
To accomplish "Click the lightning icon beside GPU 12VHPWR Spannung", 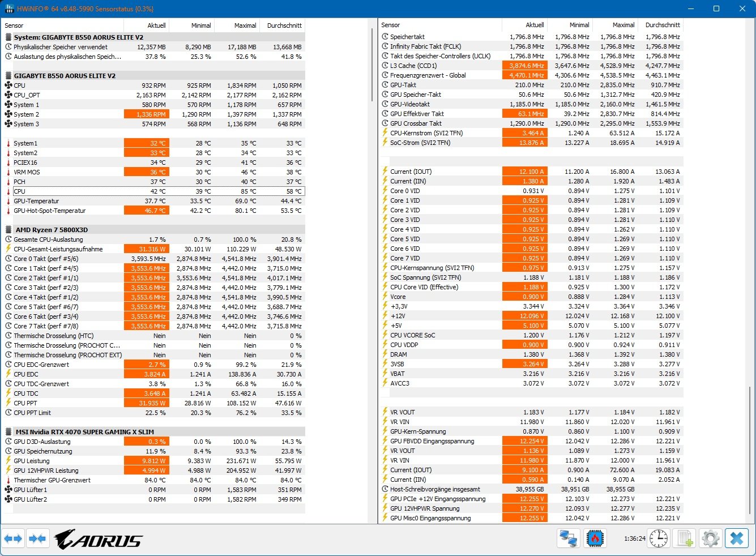I will tap(385, 508).
